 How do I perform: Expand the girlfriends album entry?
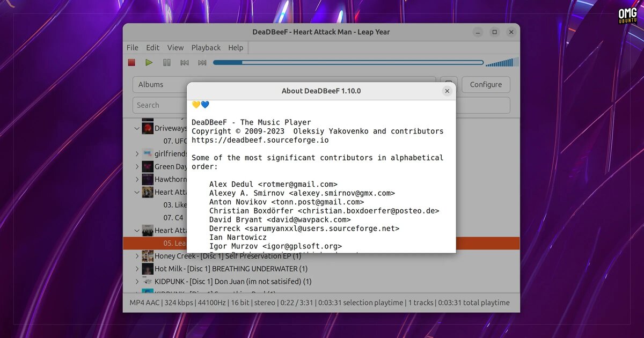[137, 153]
